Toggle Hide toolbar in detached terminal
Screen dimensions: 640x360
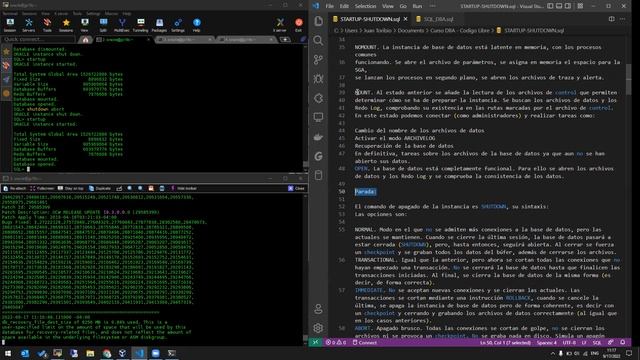184,188
